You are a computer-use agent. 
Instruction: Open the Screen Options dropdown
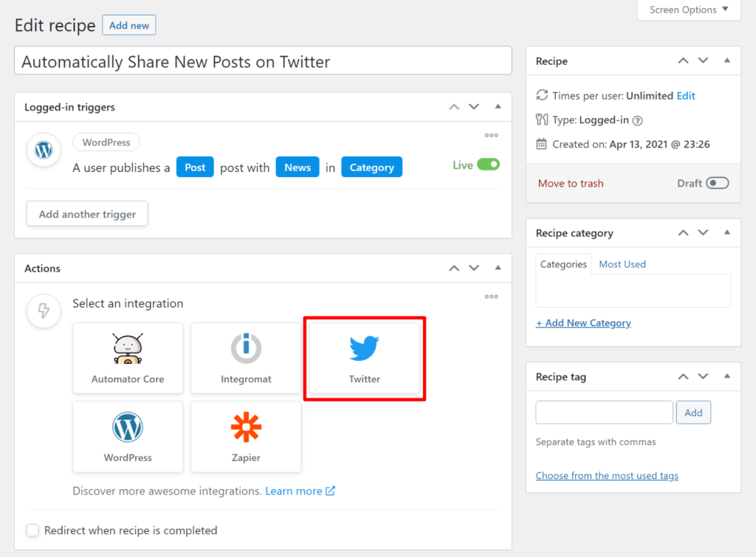689,10
